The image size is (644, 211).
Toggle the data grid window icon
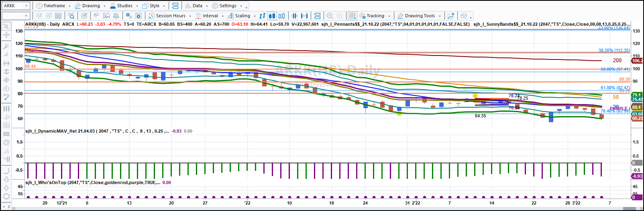tap(352, 16)
